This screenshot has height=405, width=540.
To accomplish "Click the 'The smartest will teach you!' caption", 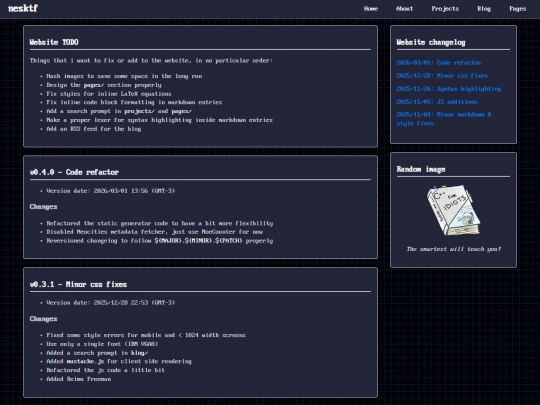I will click(453, 249).
